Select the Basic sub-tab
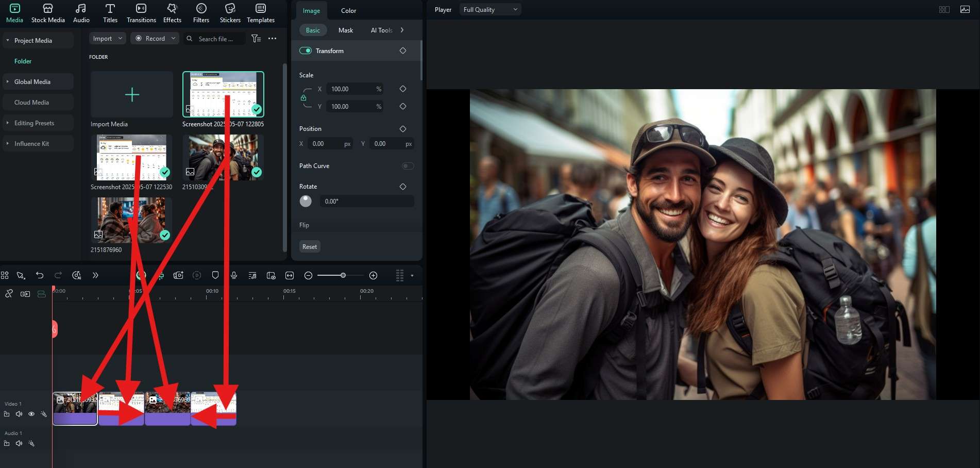This screenshot has height=468, width=980. click(313, 30)
